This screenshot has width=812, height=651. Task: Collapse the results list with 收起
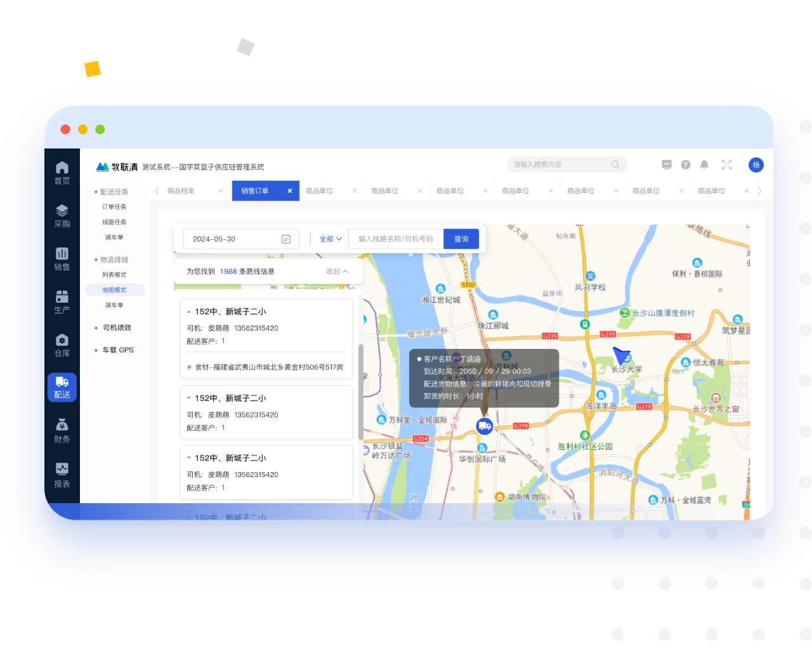[337, 272]
